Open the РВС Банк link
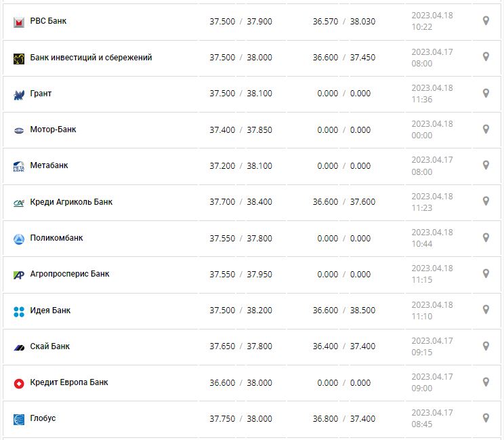This screenshot has height=440, width=504. click(x=48, y=21)
